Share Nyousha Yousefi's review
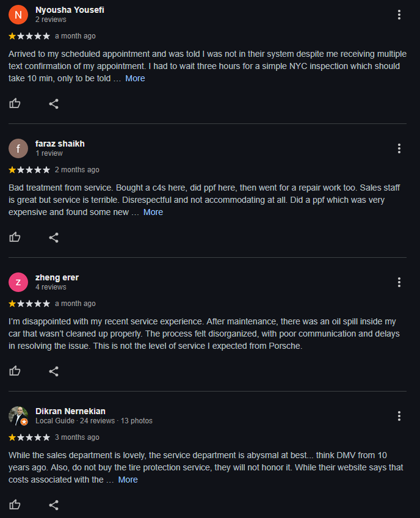Screen dimensions: 420x518 point(54,103)
